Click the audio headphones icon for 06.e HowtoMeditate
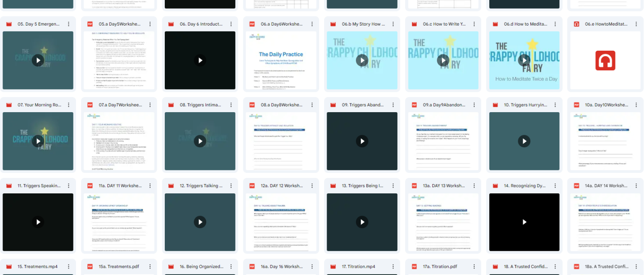 tap(605, 60)
